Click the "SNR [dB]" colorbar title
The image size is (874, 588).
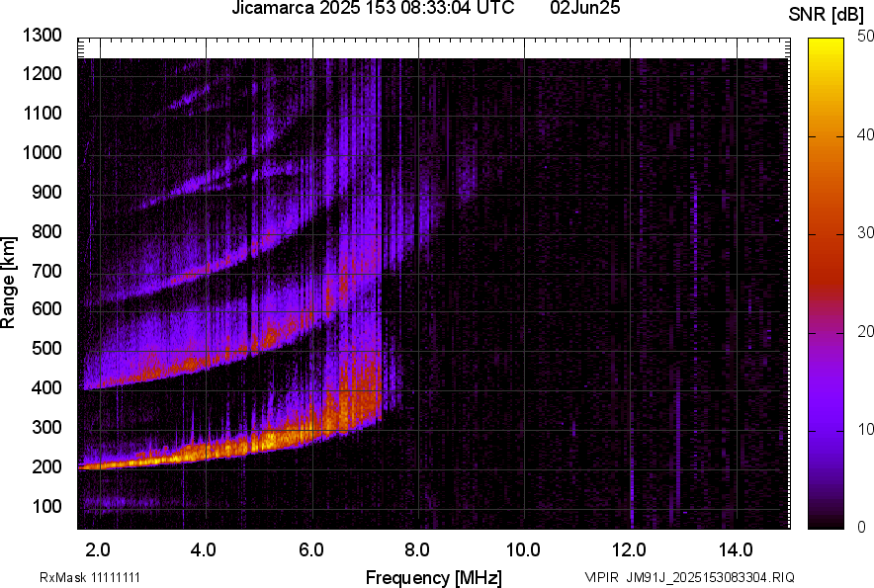(x=827, y=15)
